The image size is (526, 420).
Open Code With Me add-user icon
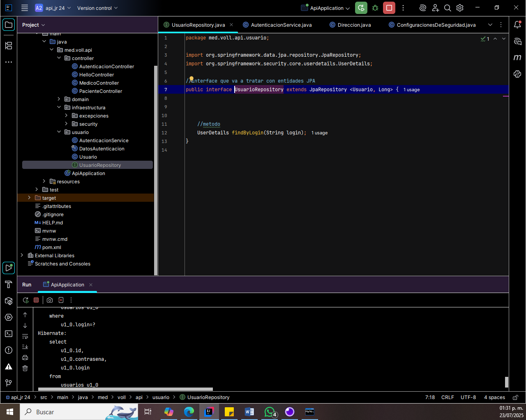435,8
